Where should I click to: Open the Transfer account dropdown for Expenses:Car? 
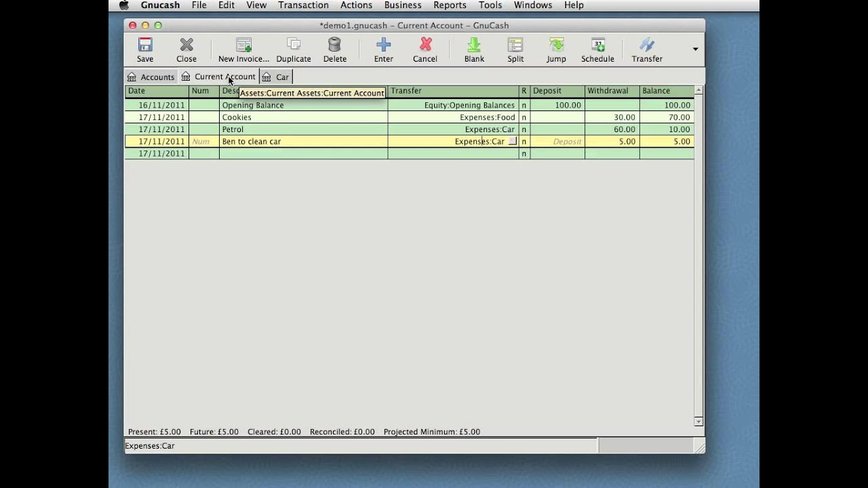[513, 142]
